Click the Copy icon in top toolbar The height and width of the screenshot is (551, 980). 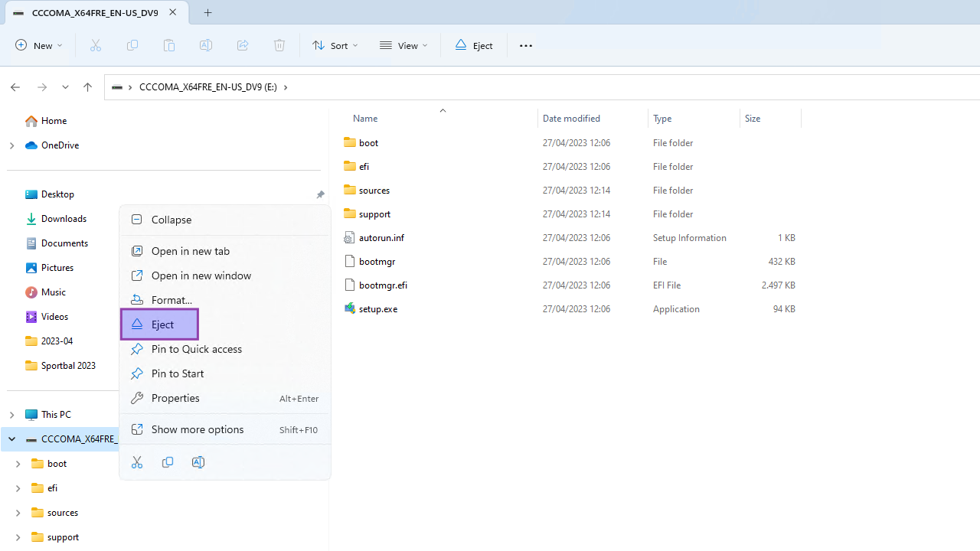pos(132,45)
